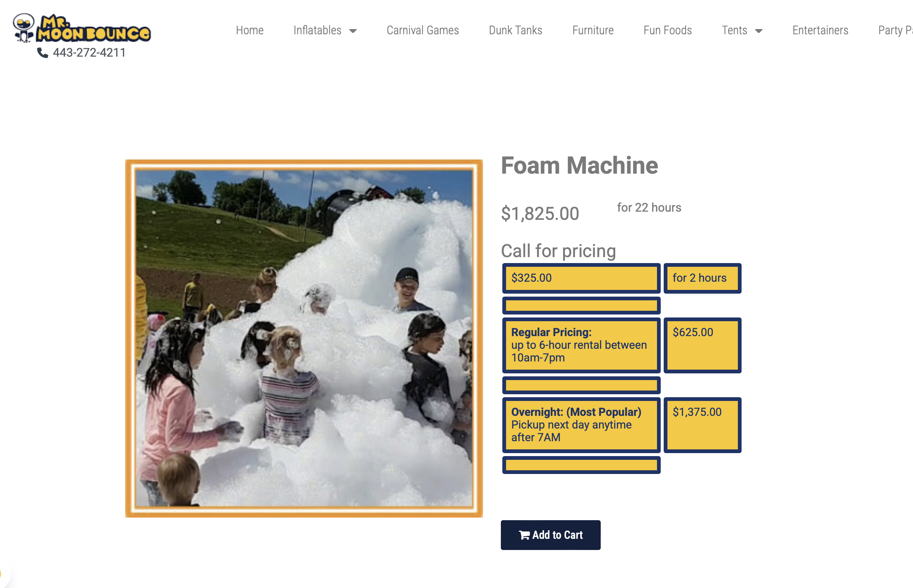The image size is (913, 588).
Task: Click the phone handset icon
Action: pos(43,53)
